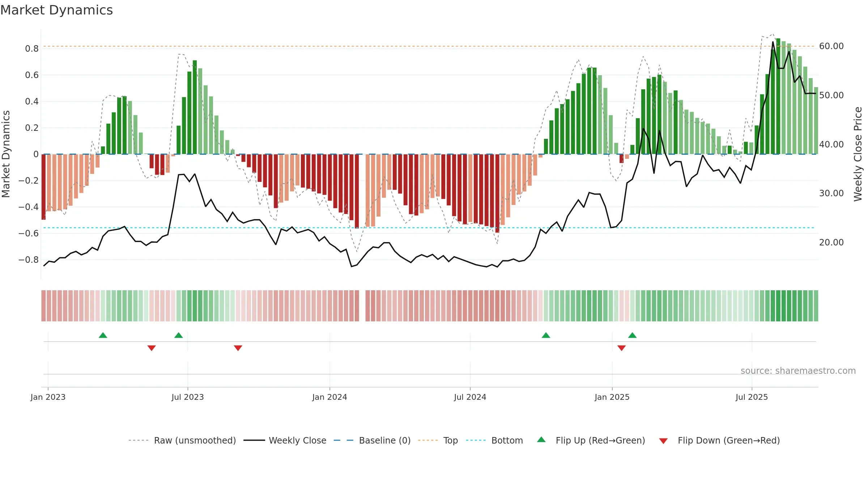Click the Jan 2023 x-axis label

pyautogui.click(x=48, y=397)
